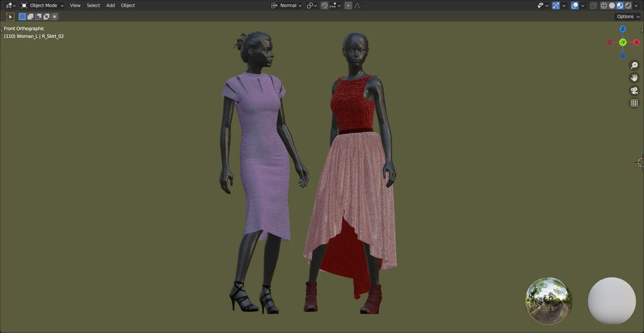Set selection mode to intersect
The height and width of the screenshot is (333, 644).
[x=54, y=16]
